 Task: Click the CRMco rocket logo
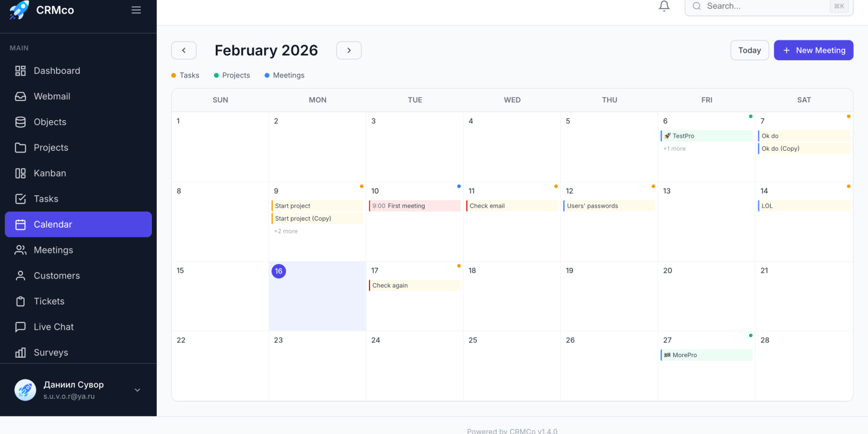tap(19, 10)
